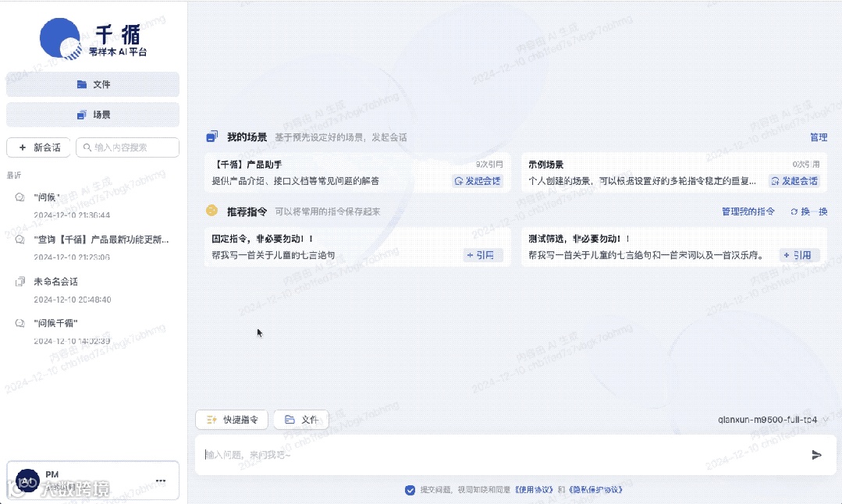Click the 我的场景 section icon
This screenshot has width=842, height=504.
coord(212,137)
